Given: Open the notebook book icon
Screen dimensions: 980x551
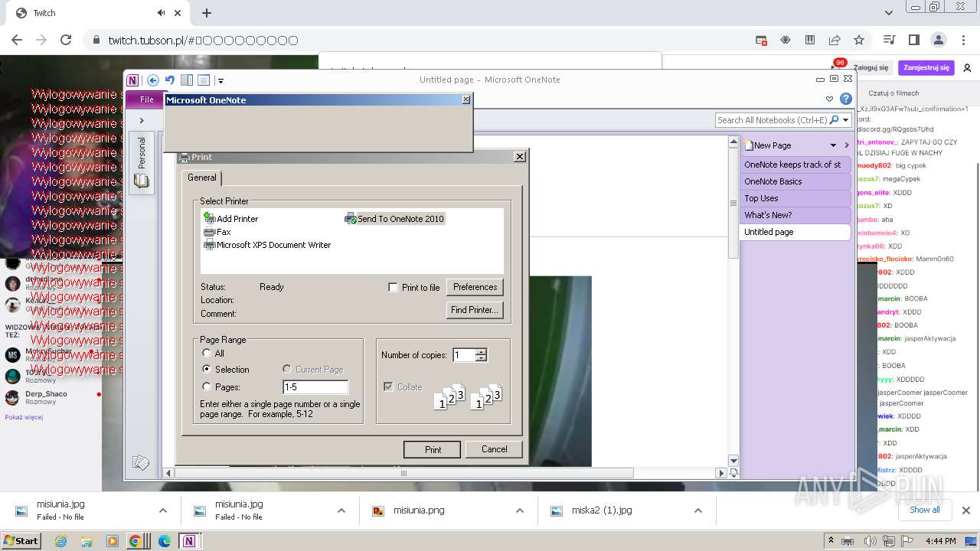Looking at the screenshot, I should click(142, 181).
